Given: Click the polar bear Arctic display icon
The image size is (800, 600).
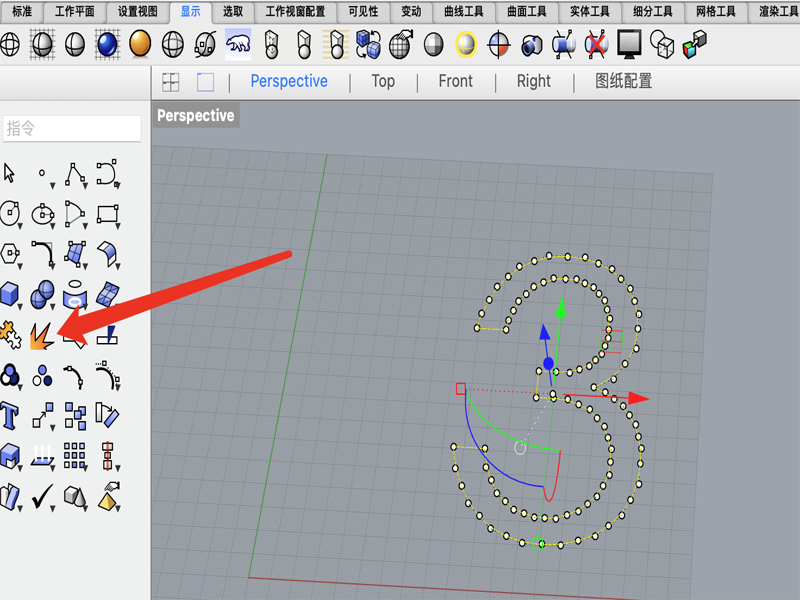Looking at the screenshot, I should (x=238, y=44).
